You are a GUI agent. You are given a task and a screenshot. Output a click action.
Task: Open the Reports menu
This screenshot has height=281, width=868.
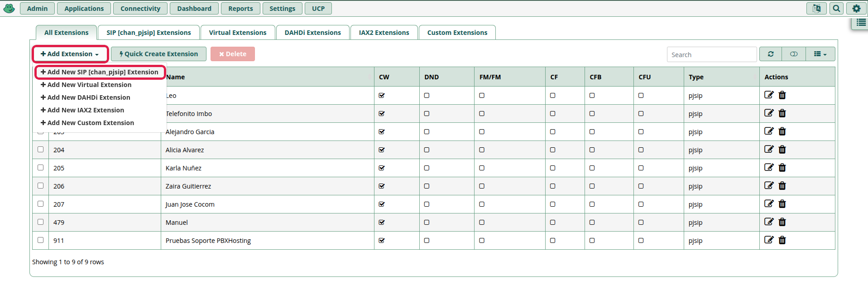[x=240, y=8]
